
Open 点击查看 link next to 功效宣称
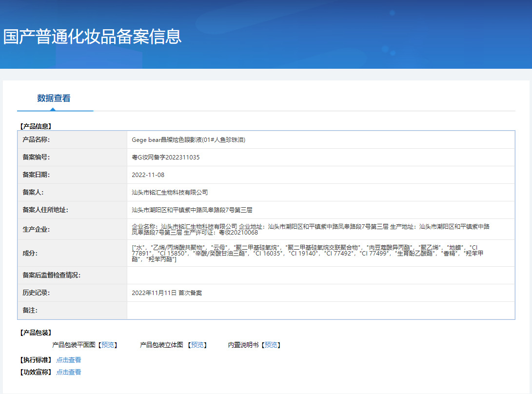point(69,372)
